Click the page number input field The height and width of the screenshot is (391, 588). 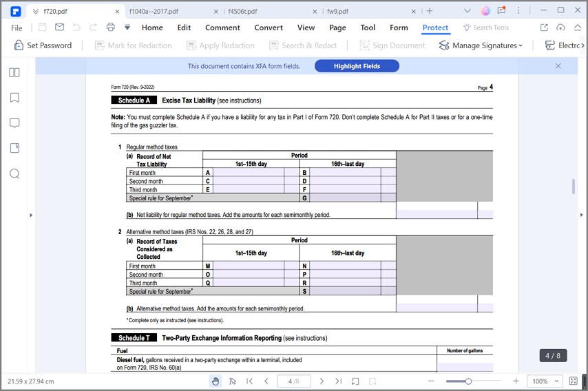(293, 381)
